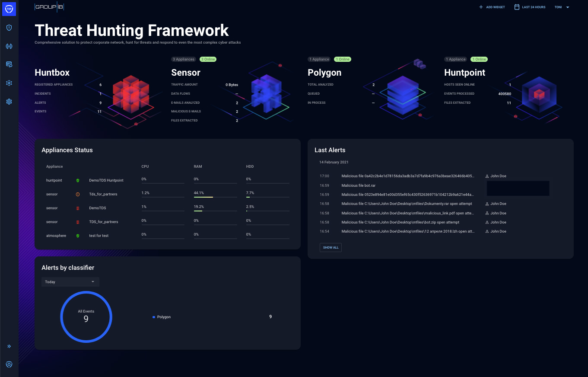This screenshot has width=588, height=377.
Task: Click Show All under Last Alerts
Action: [x=331, y=247]
